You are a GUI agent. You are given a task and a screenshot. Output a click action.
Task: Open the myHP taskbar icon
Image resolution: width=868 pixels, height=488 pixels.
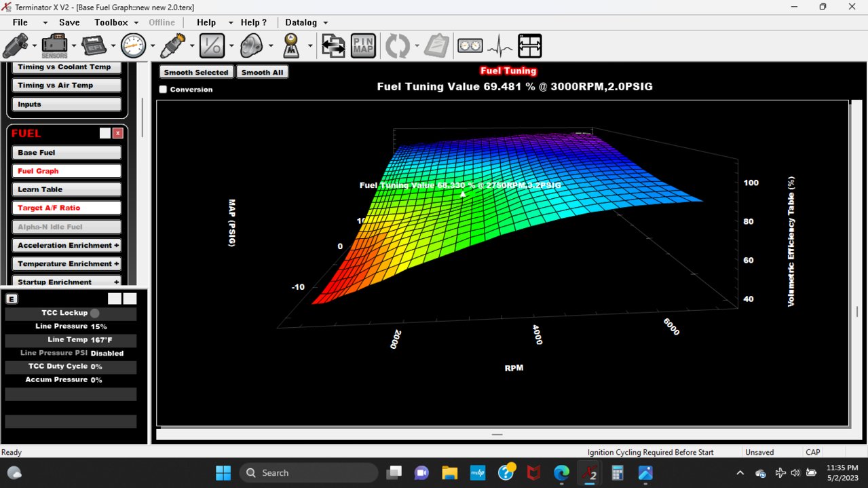[x=478, y=472]
